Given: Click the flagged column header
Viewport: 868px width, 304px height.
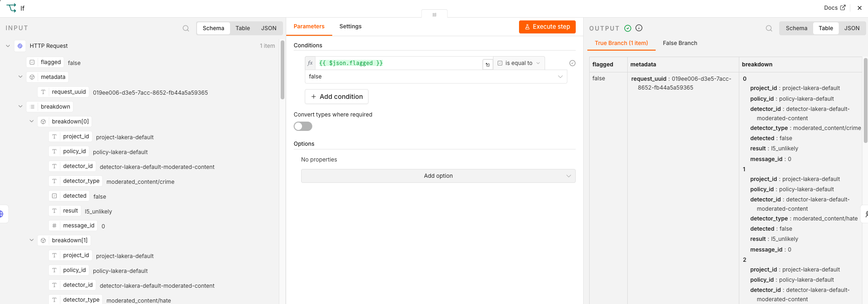Looking at the screenshot, I should click(x=609, y=65).
